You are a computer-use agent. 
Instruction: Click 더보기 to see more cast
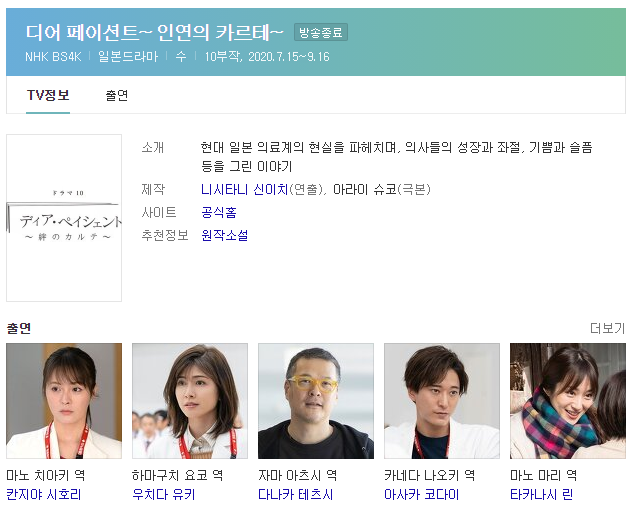tap(608, 328)
